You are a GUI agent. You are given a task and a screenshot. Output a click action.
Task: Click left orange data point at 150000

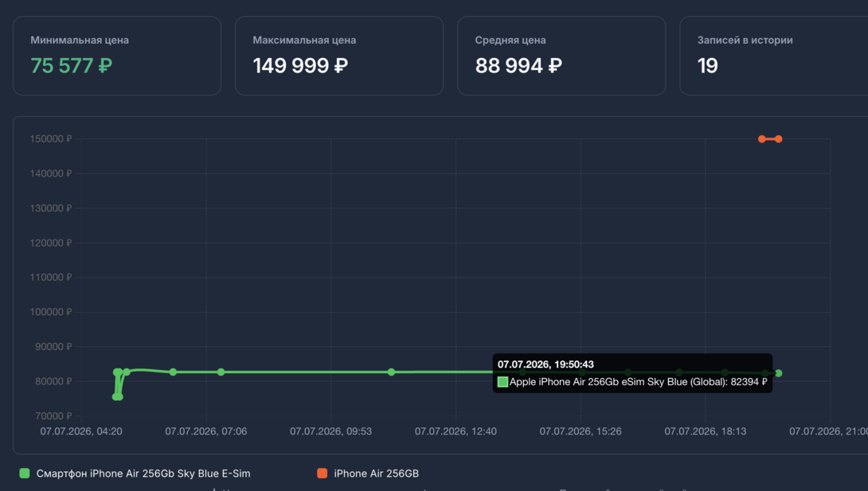point(762,138)
